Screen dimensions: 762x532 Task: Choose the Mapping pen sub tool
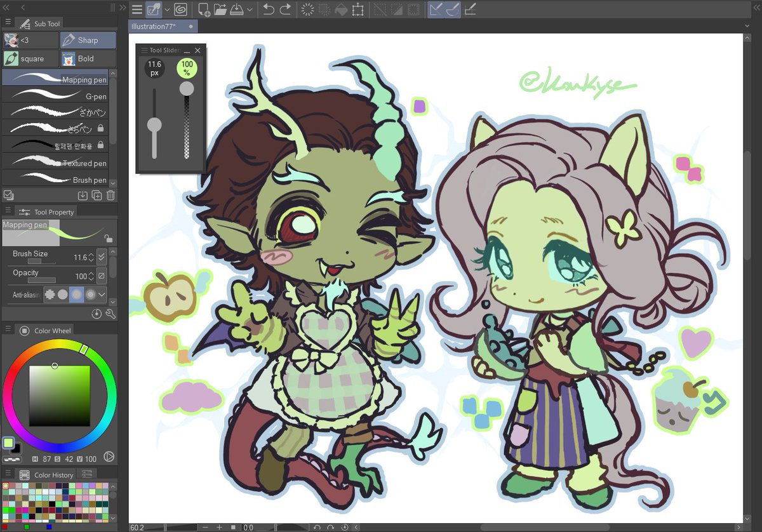55,79
